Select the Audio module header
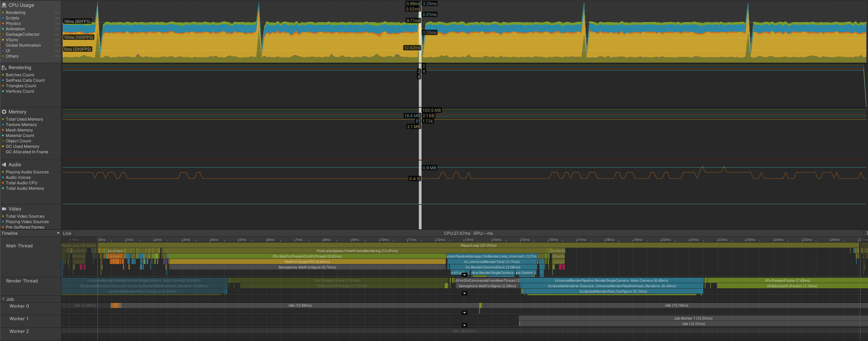The height and width of the screenshot is (341, 868). pos(15,165)
